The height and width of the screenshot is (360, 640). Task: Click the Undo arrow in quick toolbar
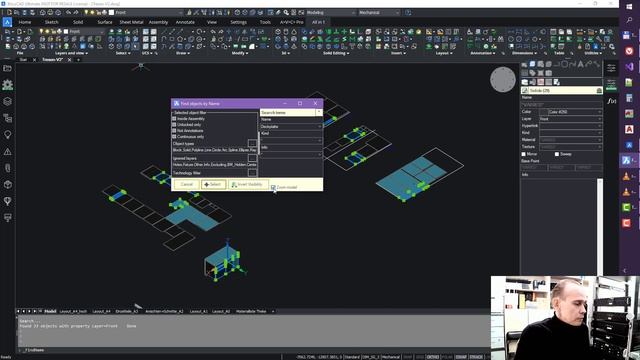(68, 13)
